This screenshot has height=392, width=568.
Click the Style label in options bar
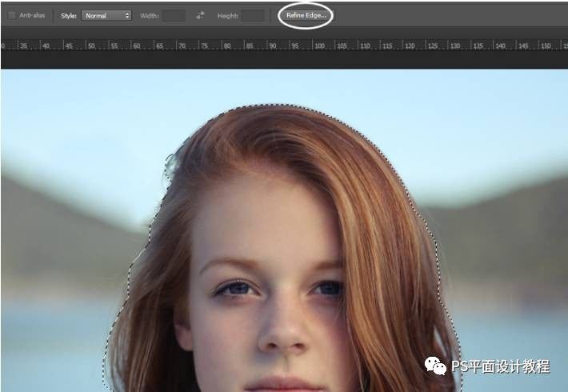pos(69,15)
